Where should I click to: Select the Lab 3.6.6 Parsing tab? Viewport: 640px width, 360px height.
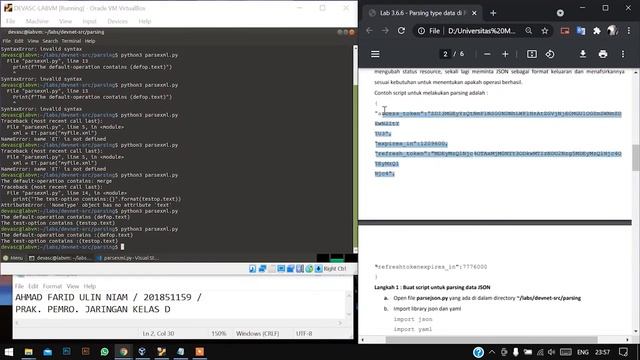pyautogui.click(x=422, y=13)
